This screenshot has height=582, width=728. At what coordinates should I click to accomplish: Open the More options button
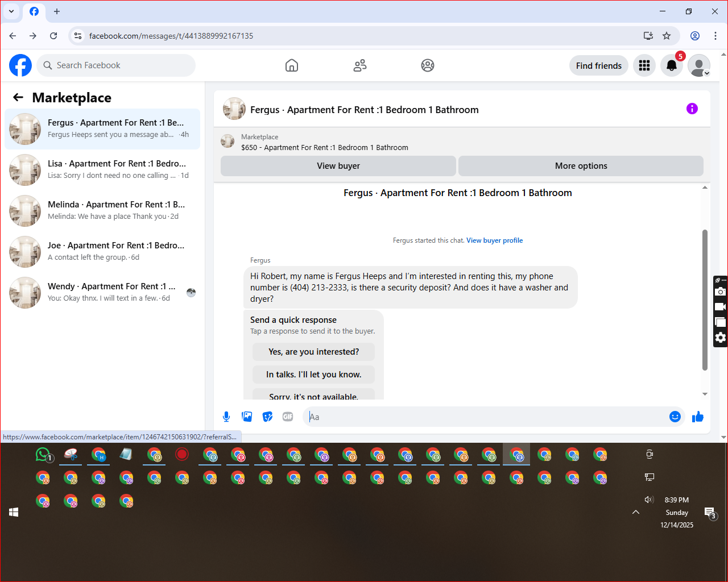pos(581,166)
